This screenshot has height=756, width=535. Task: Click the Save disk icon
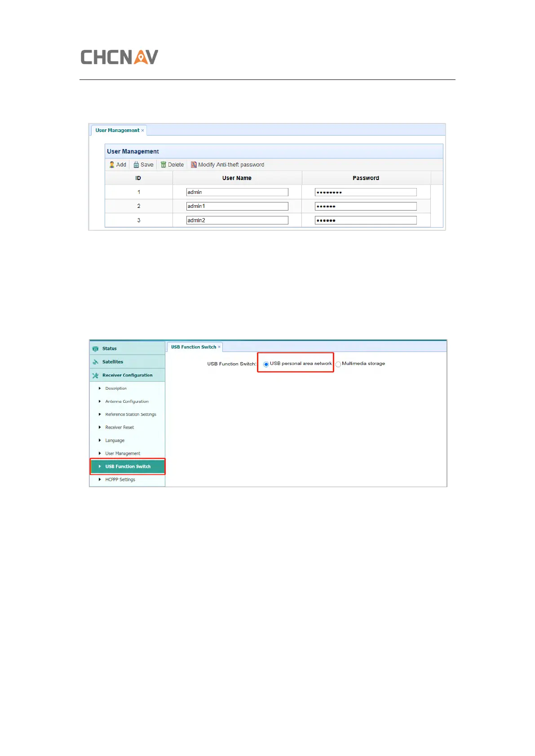point(136,165)
